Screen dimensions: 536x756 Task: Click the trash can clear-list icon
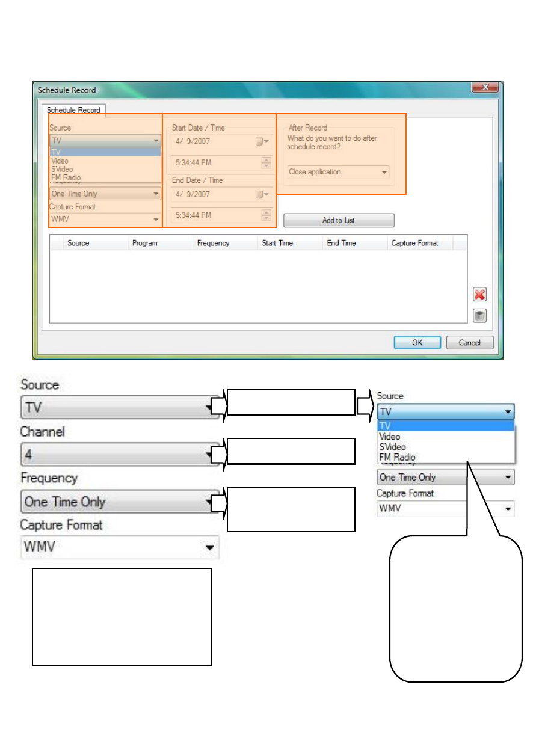[479, 316]
